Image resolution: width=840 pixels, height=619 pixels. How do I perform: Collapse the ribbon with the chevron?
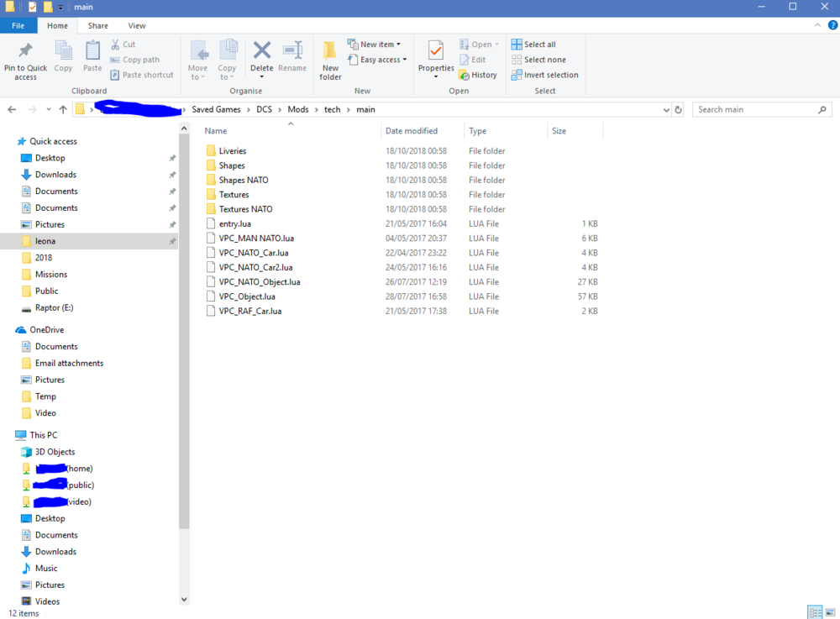(x=817, y=25)
